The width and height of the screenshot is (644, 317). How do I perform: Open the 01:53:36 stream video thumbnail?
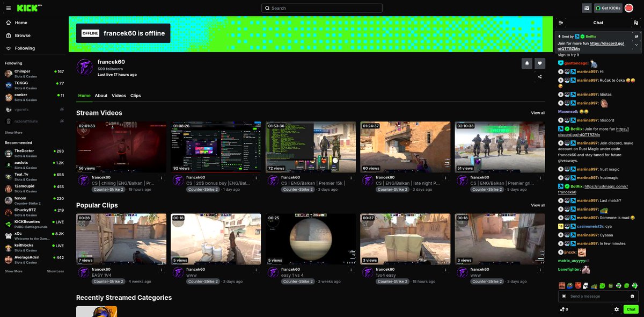coord(311,147)
